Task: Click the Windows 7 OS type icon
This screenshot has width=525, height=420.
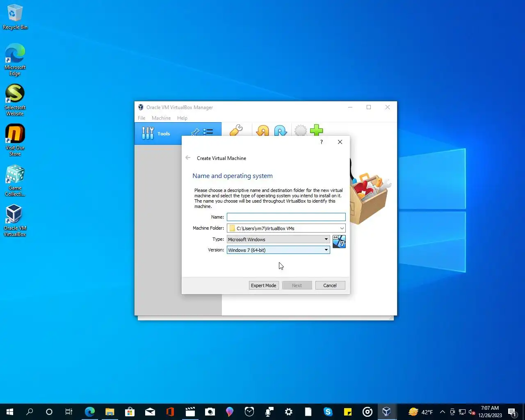Action: [339, 242]
